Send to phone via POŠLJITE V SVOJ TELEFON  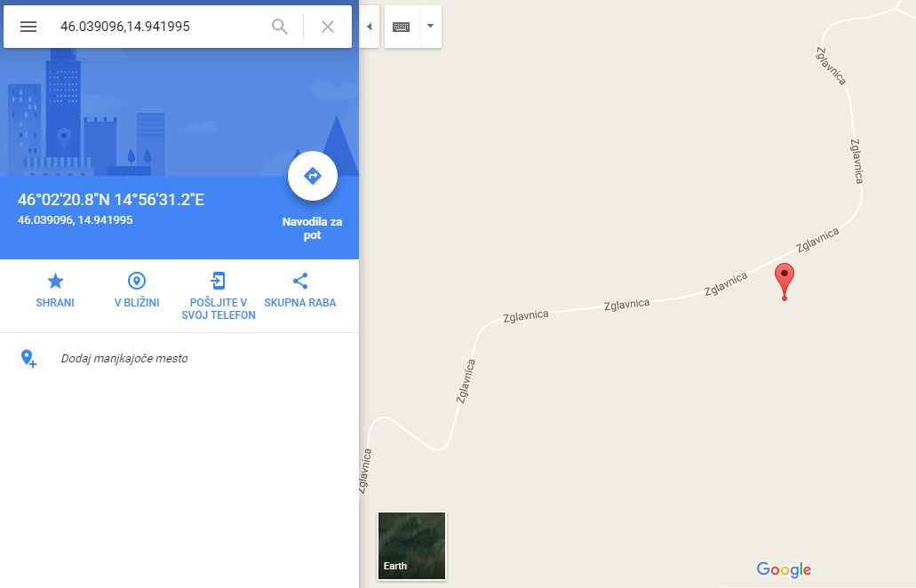[x=218, y=281]
